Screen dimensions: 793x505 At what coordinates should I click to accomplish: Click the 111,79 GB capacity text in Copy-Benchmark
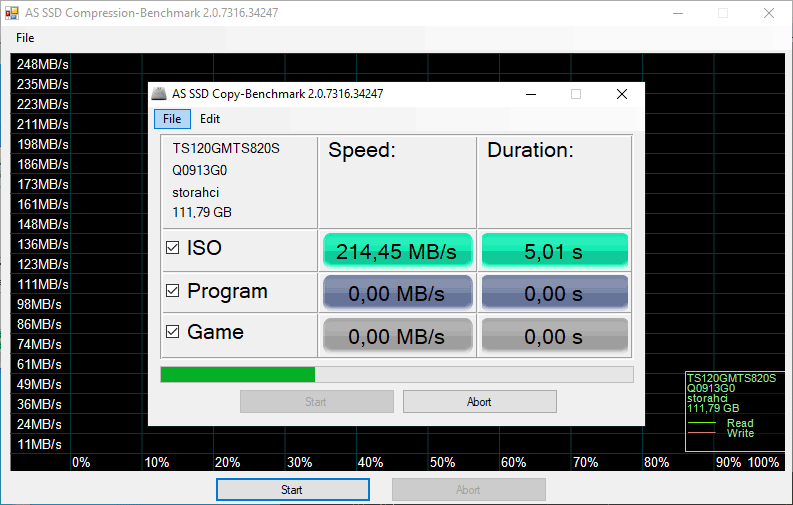click(202, 212)
